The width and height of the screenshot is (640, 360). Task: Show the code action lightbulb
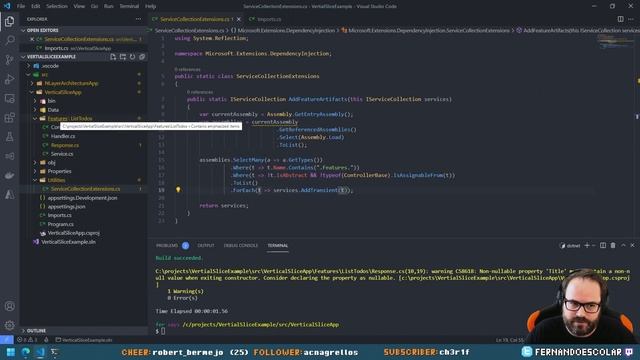pos(178,189)
